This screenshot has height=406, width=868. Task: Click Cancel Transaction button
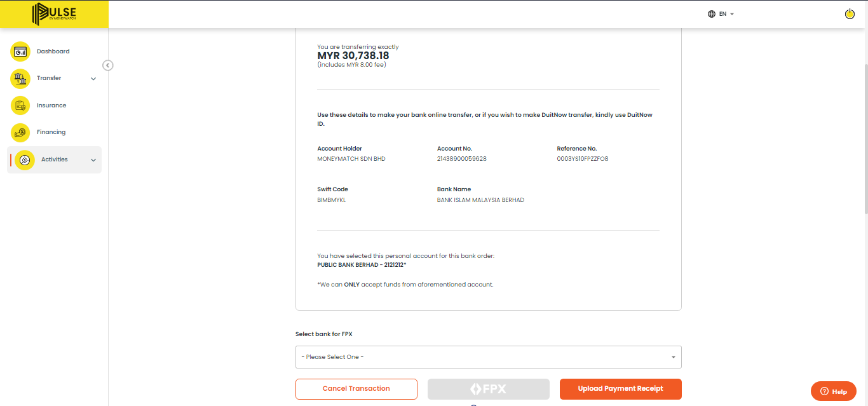pos(356,389)
